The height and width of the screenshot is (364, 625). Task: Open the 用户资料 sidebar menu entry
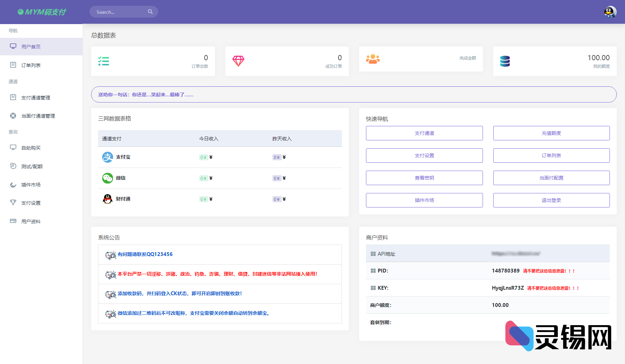point(30,221)
